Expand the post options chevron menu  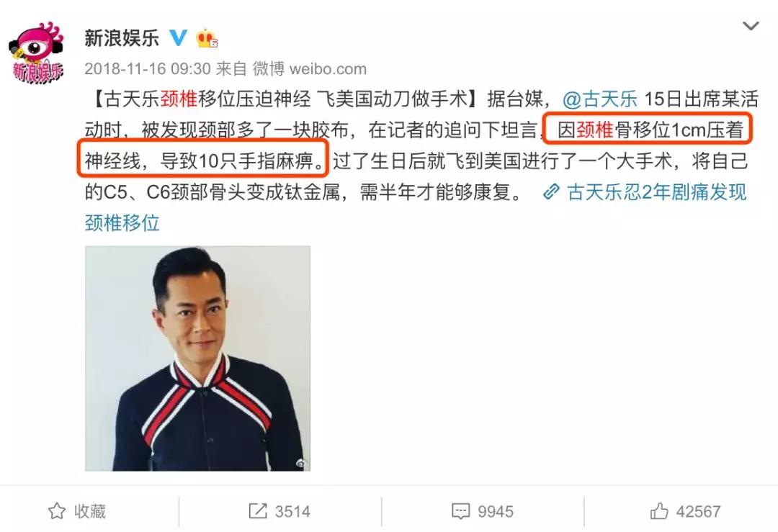point(751,26)
